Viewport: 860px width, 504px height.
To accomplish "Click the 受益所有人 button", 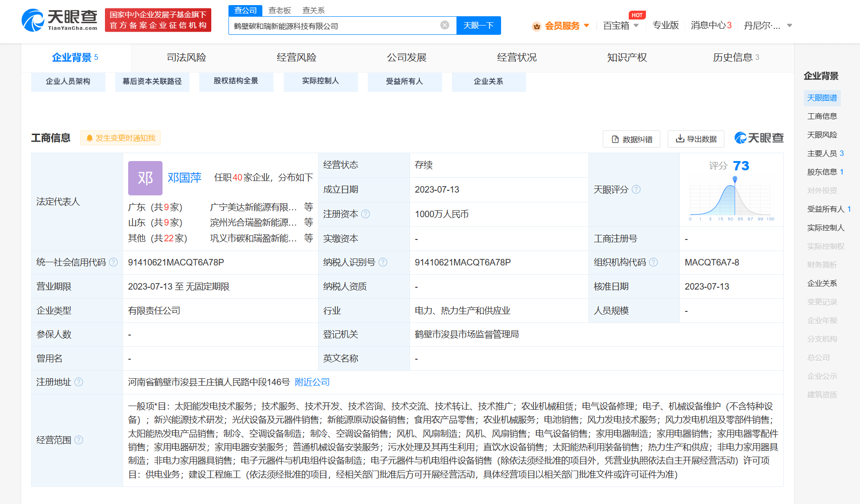I will coord(404,81).
